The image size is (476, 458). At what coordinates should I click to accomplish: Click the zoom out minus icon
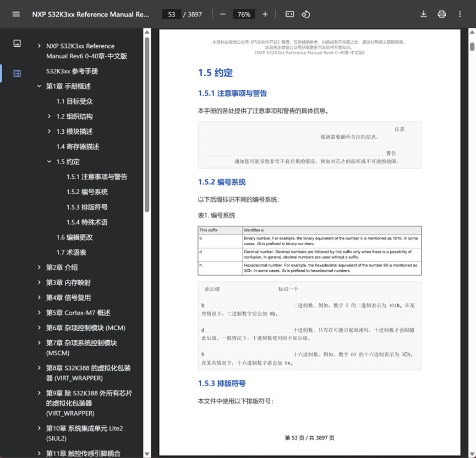(x=223, y=14)
